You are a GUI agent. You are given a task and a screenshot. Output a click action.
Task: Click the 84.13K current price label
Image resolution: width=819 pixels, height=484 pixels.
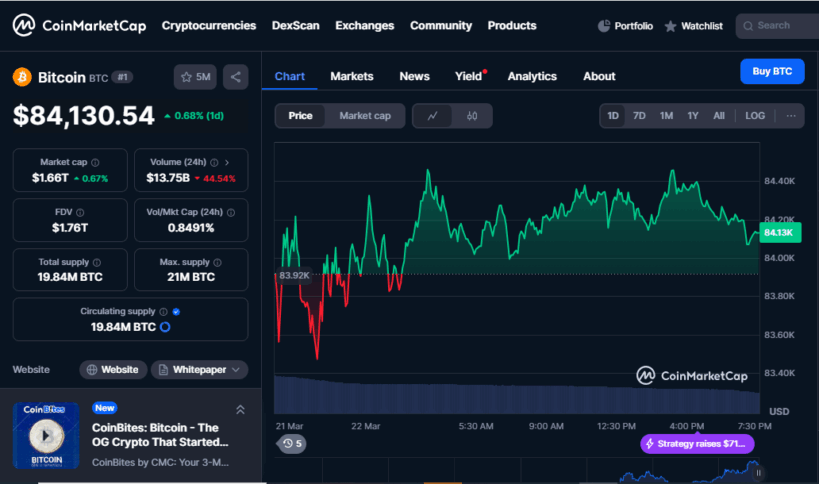coord(780,232)
